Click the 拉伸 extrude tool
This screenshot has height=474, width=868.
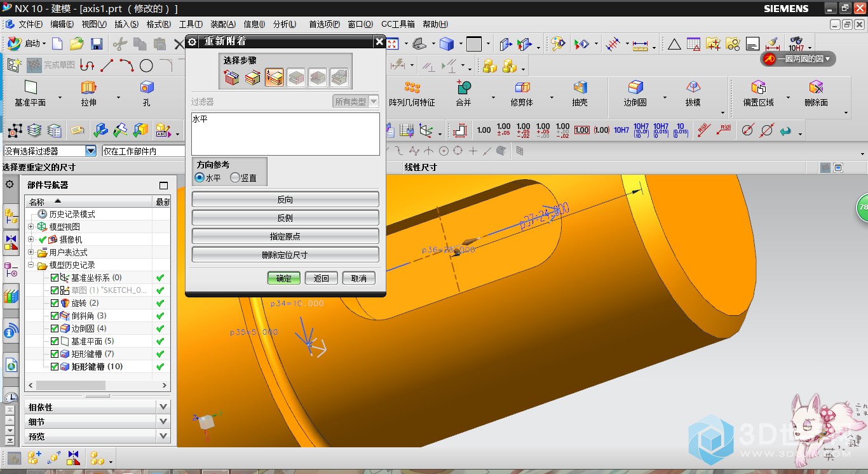tap(88, 94)
